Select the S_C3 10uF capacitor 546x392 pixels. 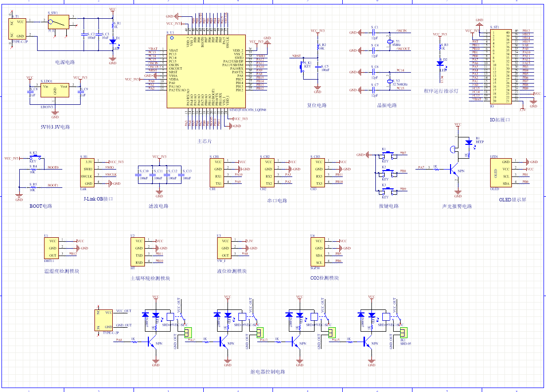point(98,34)
